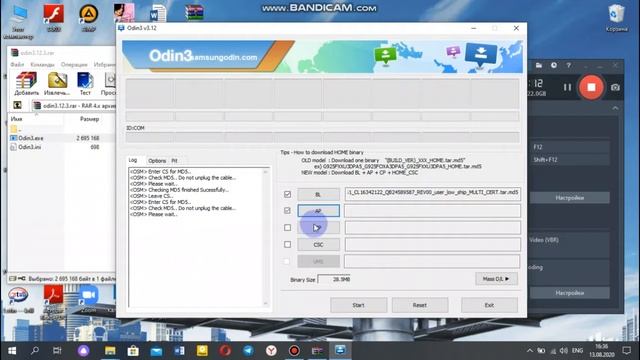Open Task View on the taskbar
Screen dimensions: 640x360
[x=57, y=351]
